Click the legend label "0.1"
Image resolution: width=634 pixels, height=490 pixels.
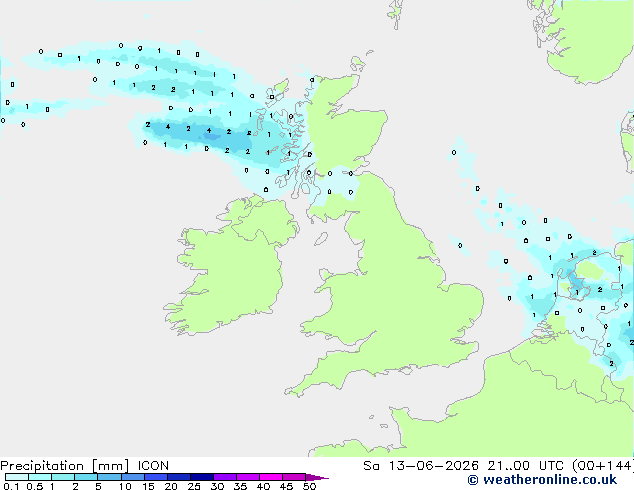tap(11, 486)
